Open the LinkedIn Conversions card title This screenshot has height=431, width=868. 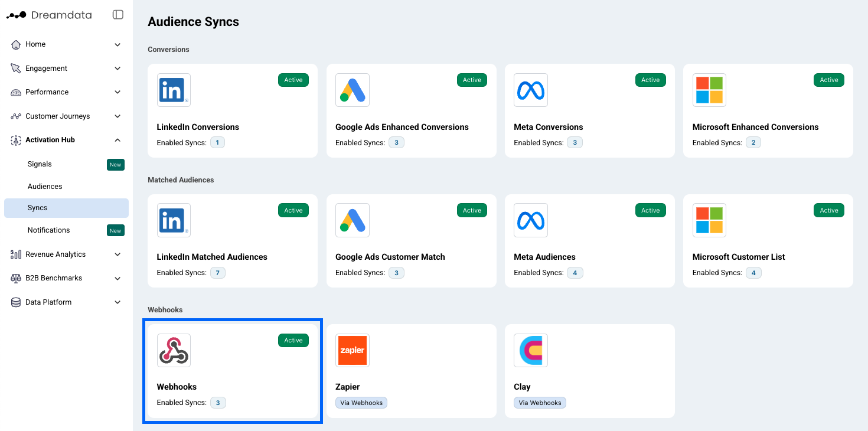(198, 127)
